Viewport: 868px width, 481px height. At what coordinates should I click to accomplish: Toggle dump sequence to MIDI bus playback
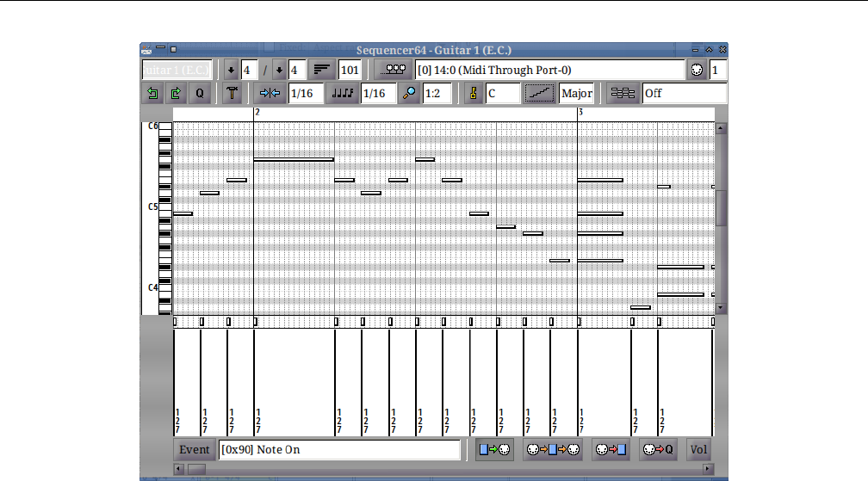(494, 449)
